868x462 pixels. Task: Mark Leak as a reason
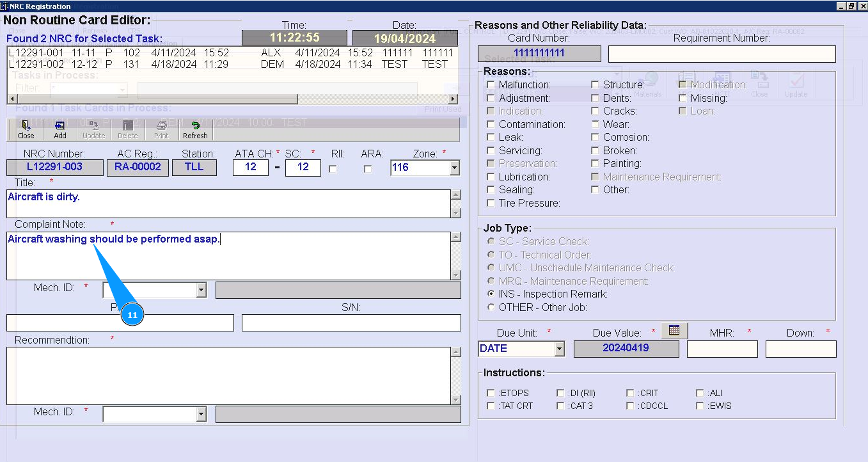click(491, 138)
